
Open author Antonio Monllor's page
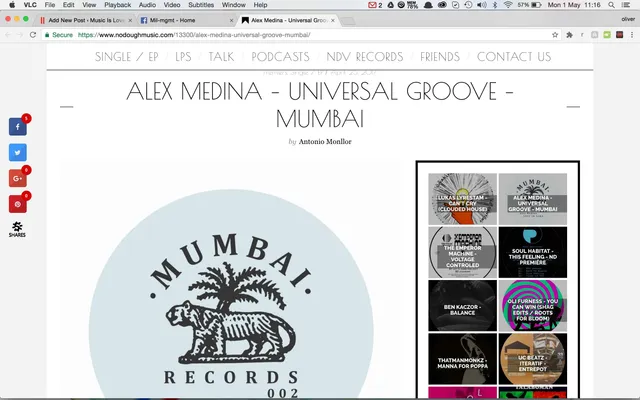click(325, 142)
